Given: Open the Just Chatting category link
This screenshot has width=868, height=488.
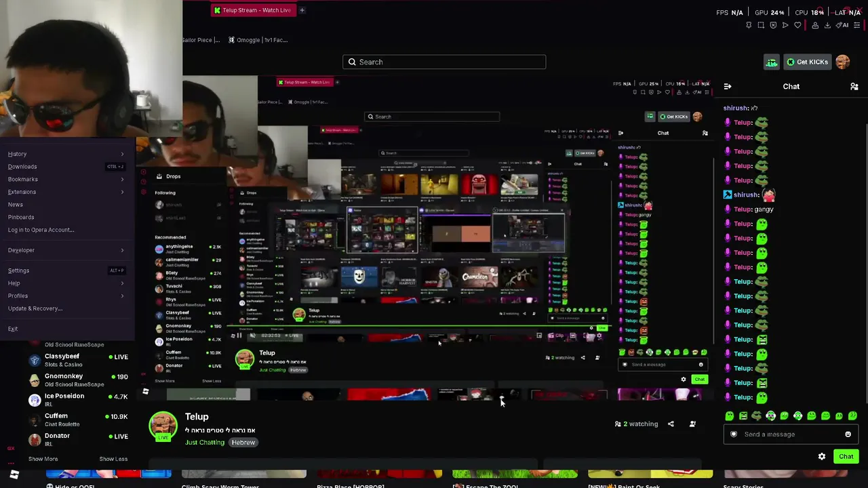Looking at the screenshot, I should 205,443.
